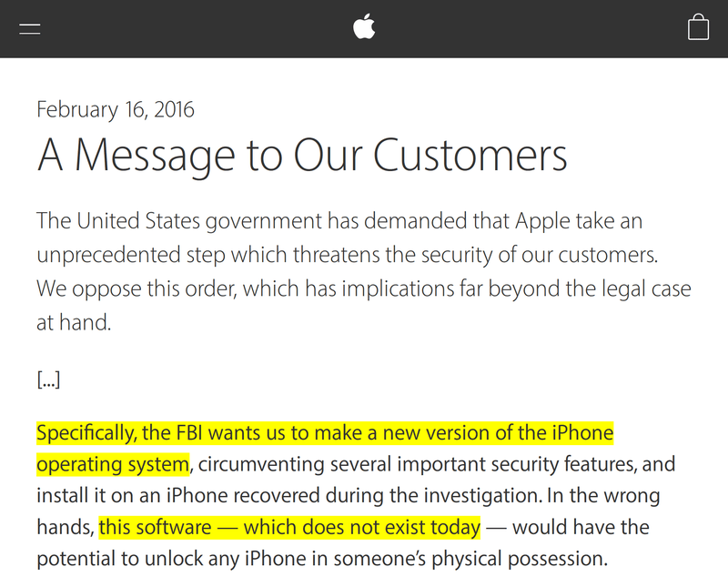Click the words "would have the"
The image size is (728, 587).
tap(581, 528)
